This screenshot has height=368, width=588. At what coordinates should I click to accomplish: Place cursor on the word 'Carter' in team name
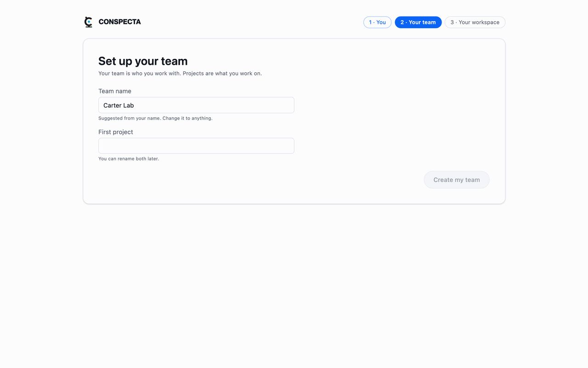tap(113, 105)
